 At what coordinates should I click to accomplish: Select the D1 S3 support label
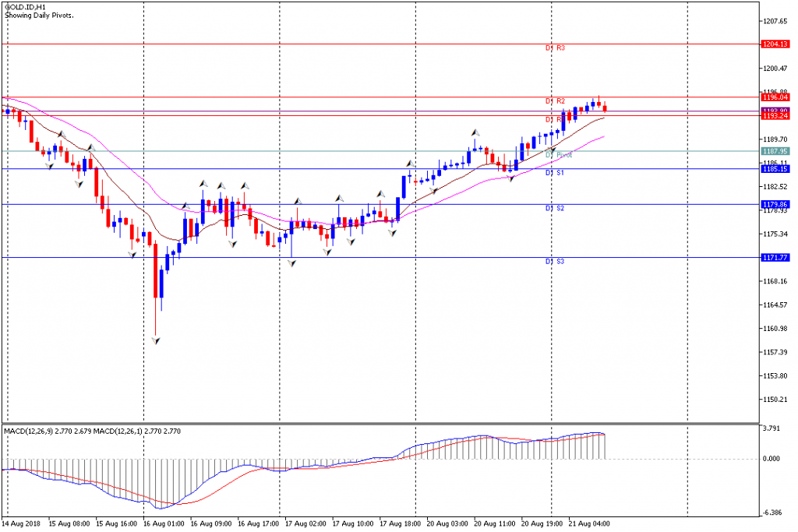[555, 262]
